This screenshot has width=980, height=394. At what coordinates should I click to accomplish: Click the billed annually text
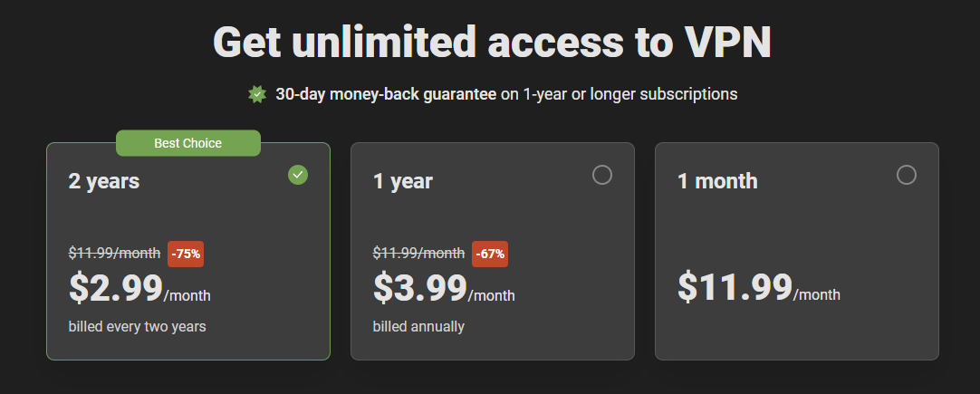pyautogui.click(x=418, y=326)
